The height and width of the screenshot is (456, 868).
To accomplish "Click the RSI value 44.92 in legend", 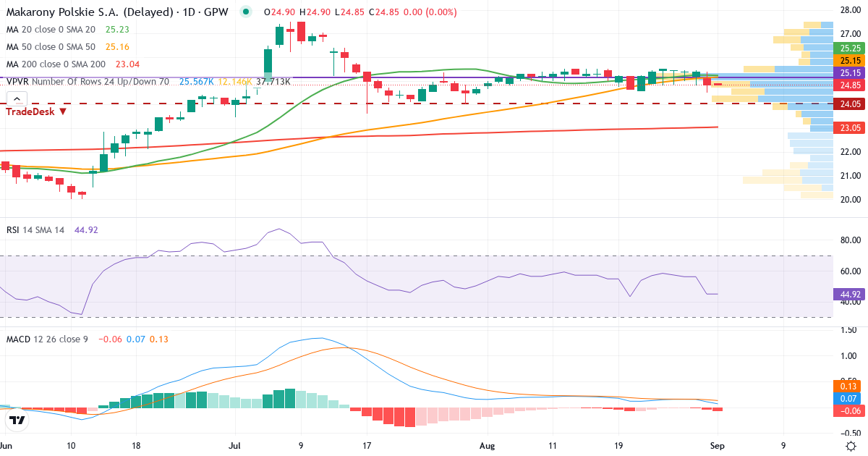I will pyautogui.click(x=86, y=230).
